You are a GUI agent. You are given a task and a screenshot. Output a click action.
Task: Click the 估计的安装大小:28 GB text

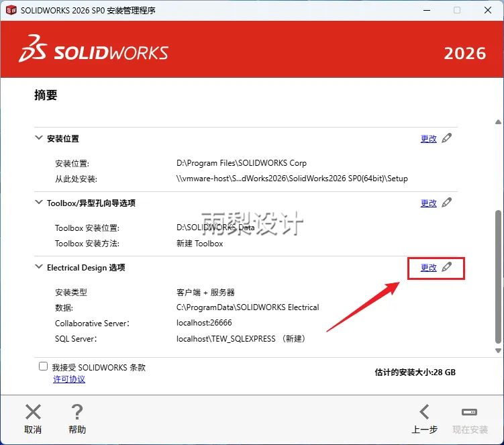coord(415,373)
